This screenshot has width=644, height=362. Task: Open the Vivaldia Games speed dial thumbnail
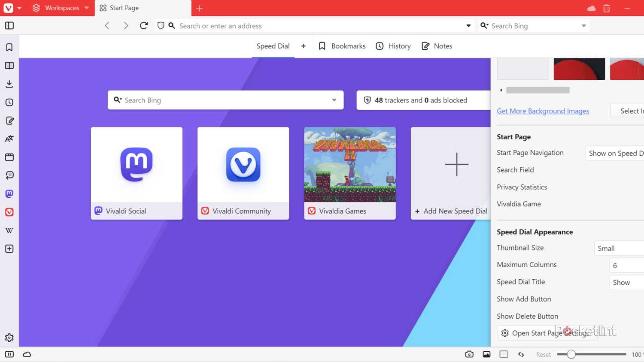[x=349, y=165]
